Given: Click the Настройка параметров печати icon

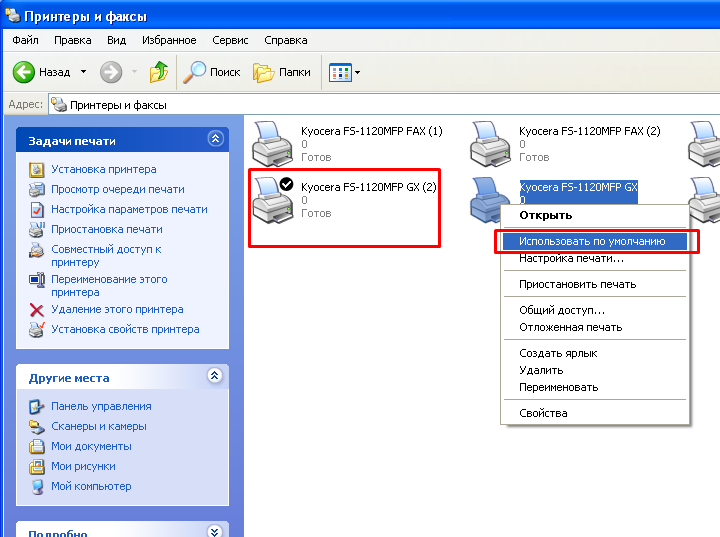Looking at the screenshot, I should pyautogui.click(x=37, y=209).
